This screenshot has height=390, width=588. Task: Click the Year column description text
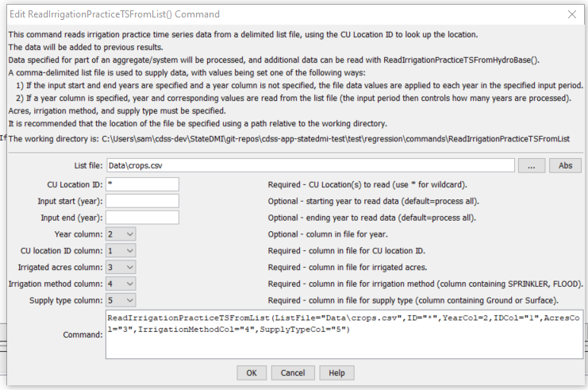328,234
